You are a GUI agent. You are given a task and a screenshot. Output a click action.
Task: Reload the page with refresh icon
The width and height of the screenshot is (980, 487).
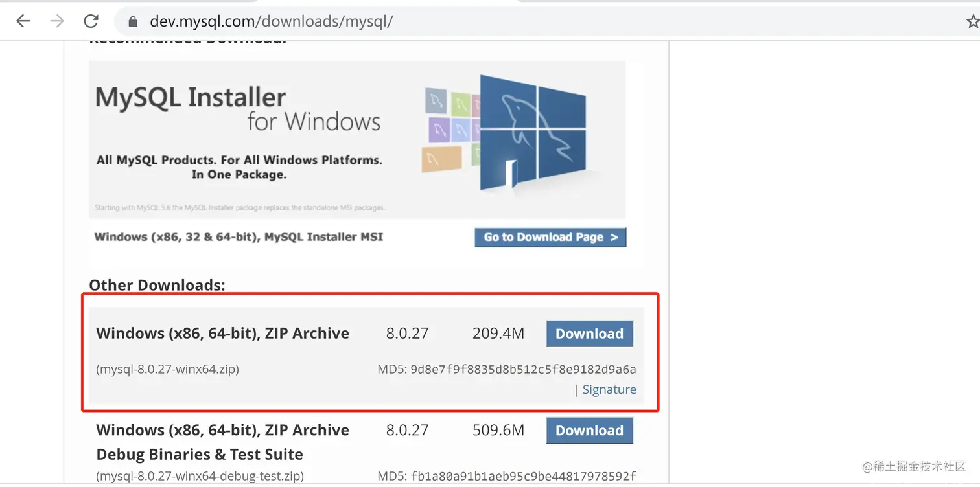(91, 21)
